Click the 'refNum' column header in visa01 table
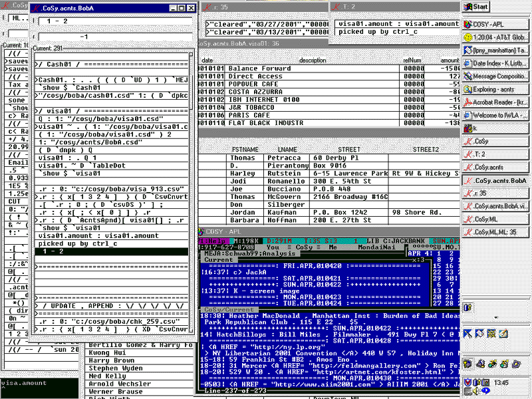 (412, 61)
